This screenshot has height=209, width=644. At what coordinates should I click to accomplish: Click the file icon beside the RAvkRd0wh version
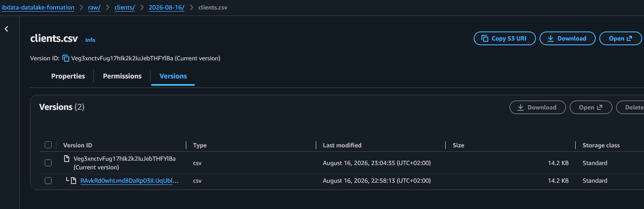point(74,181)
